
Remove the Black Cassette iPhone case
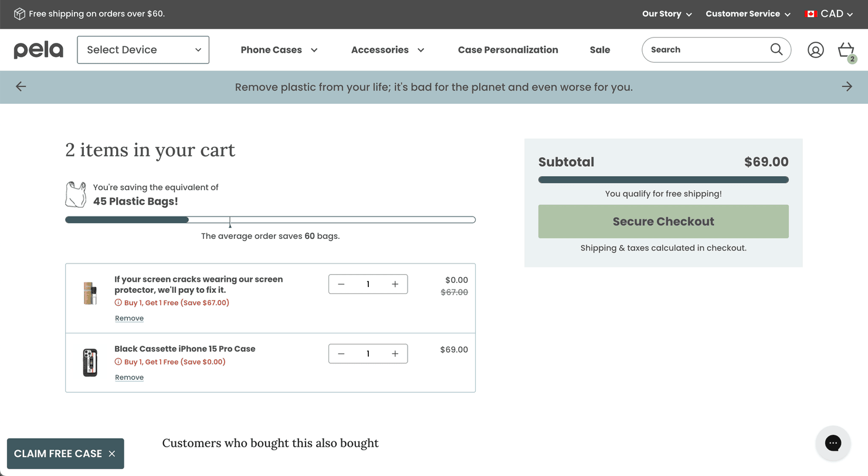[129, 377]
